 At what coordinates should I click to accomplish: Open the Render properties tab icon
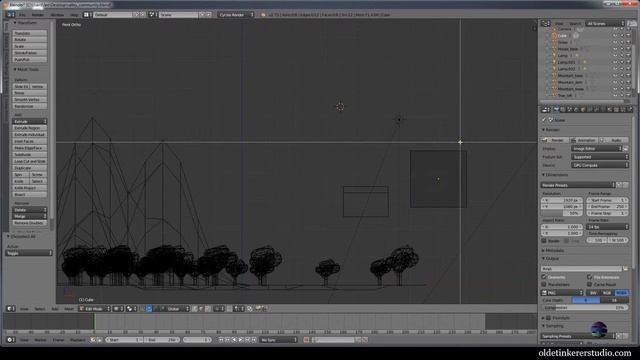tap(556, 110)
